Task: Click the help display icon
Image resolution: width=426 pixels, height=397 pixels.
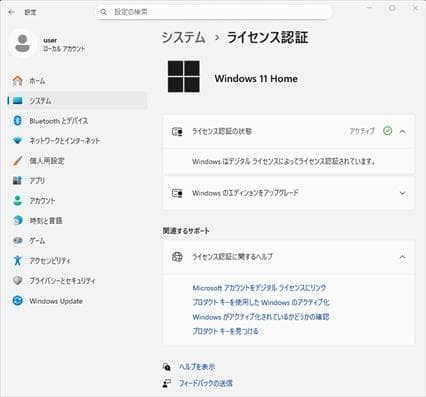Action: coord(167,367)
